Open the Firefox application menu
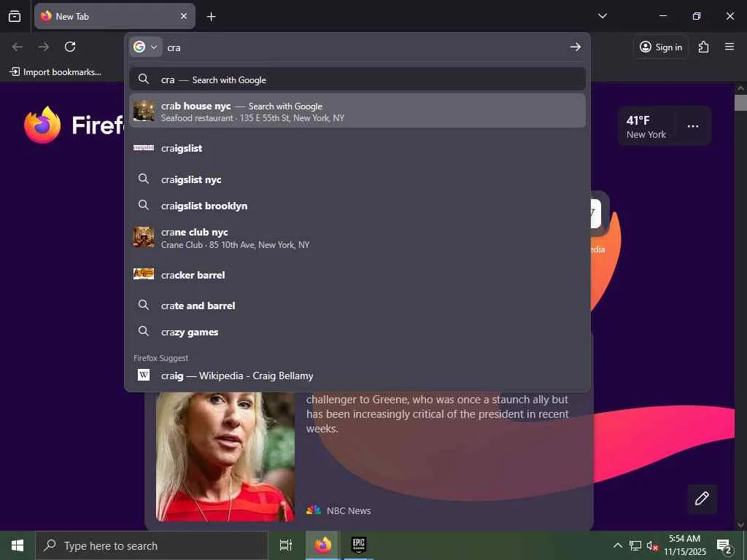 (729, 47)
